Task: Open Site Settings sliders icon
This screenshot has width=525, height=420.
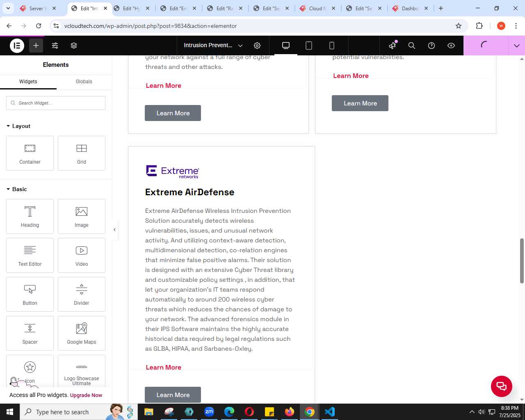Action: point(55,46)
